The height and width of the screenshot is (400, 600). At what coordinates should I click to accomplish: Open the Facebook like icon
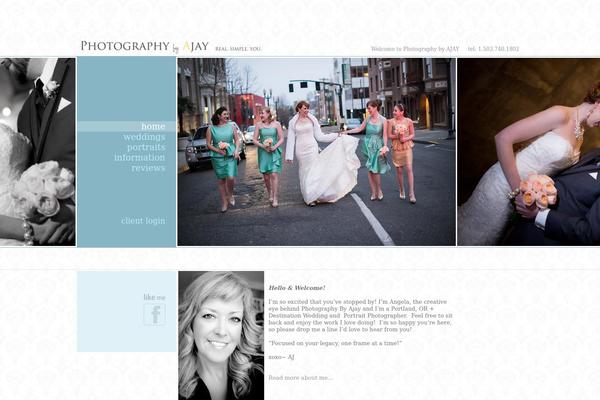point(155,314)
